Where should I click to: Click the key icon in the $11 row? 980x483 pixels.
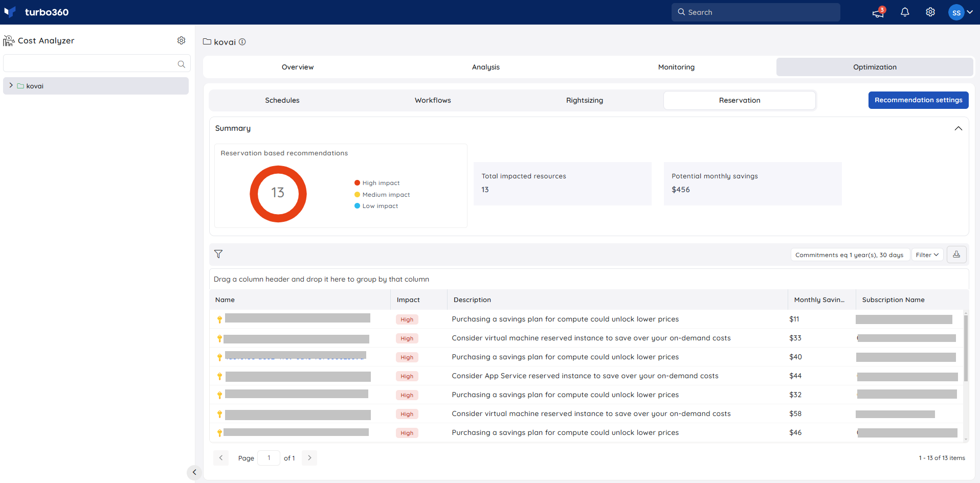coord(219,319)
